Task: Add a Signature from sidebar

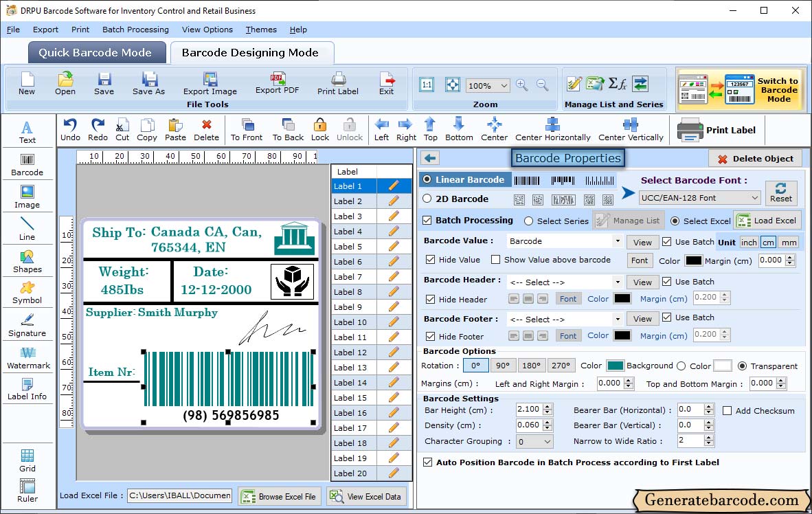Action: pyautogui.click(x=27, y=326)
